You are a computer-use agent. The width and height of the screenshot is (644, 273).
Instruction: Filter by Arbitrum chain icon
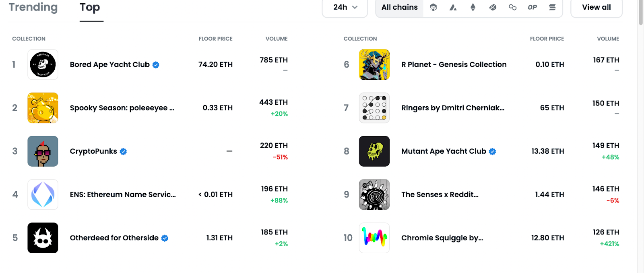433,7
